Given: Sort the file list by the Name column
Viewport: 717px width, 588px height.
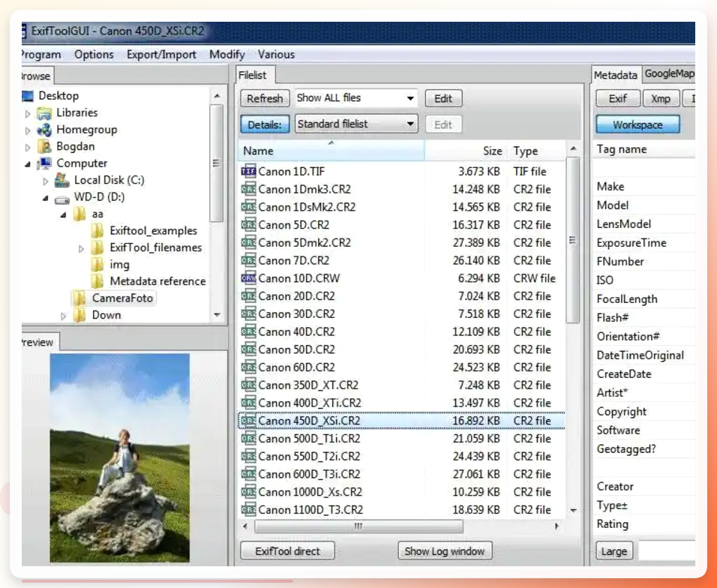Looking at the screenshot, I should [331, 151].
